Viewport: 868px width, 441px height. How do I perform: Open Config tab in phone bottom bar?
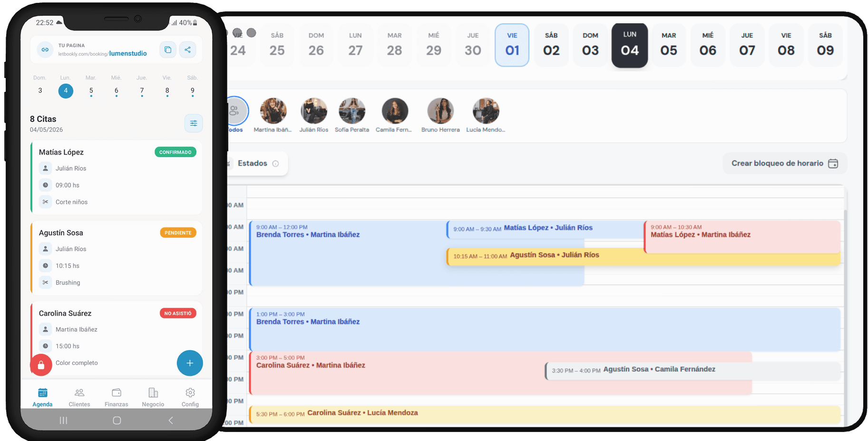[190, 397]
